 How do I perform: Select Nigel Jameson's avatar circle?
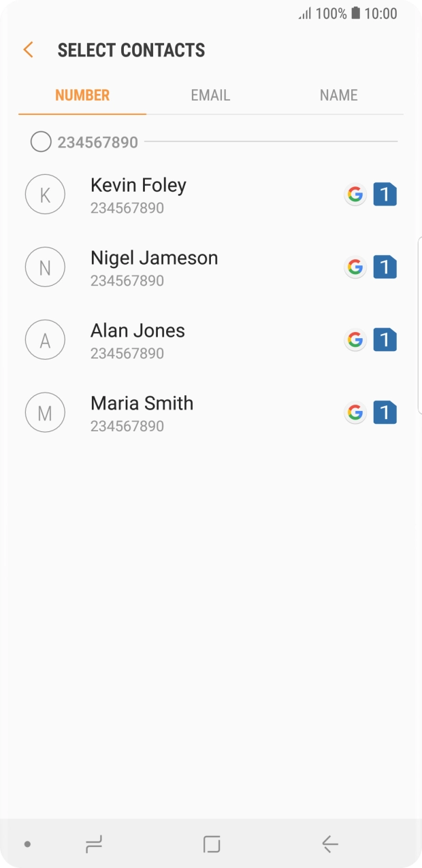point(45,267)
